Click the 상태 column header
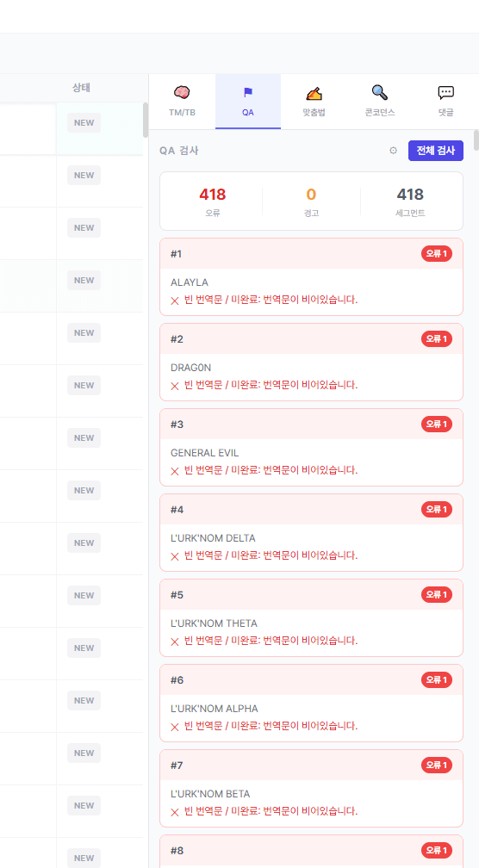 [x=81, y=88]
